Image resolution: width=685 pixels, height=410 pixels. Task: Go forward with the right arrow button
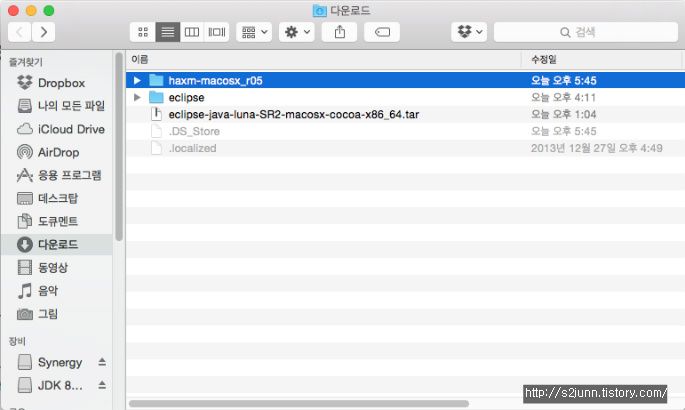(x=43, y=32)
